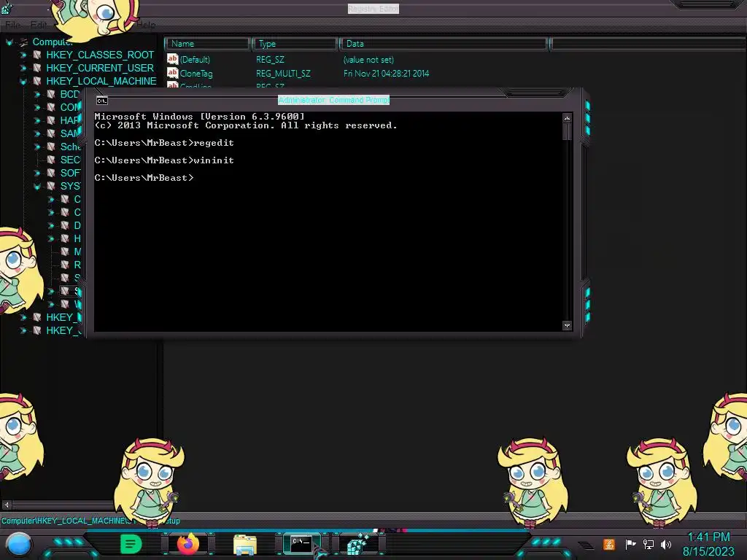Click Command Prompt scrollbar down arrow
747x560 pixels.
click(x=567, y=326)
